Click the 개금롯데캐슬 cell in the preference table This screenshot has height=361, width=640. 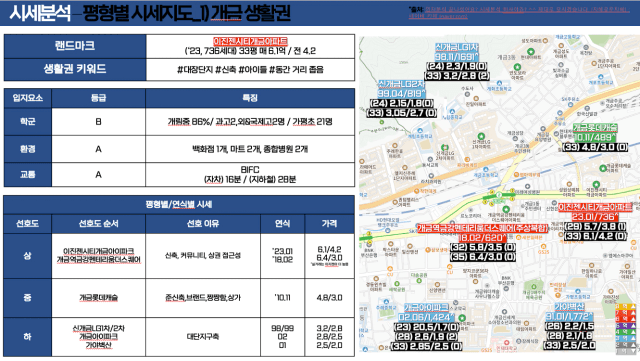coord(98,298)
